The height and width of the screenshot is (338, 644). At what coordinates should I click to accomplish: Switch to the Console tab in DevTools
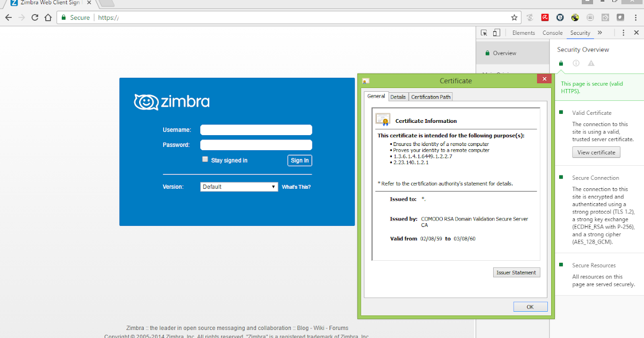pyautogui.click(x=552, y=33)
